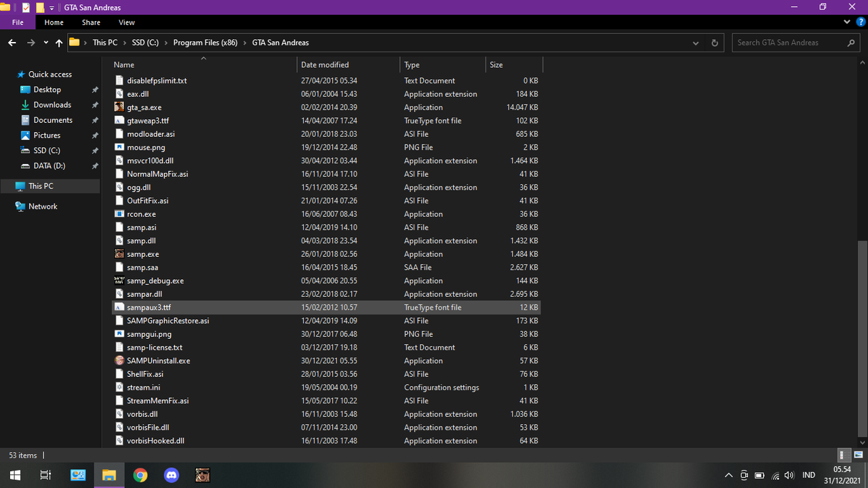Image resolution: width=868 pixels, height=488 pixels.
Task: Open clock and date in taskbar
Action: click(842, 475)
